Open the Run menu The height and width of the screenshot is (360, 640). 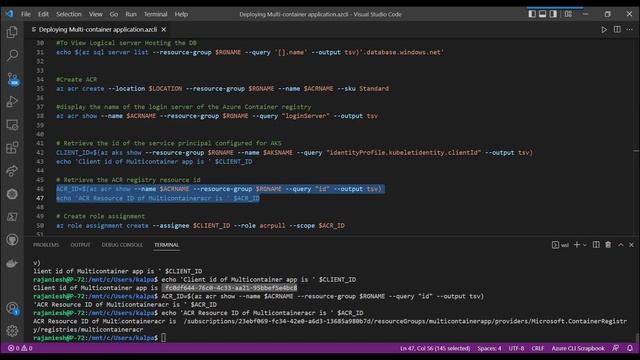pyautogui.click(x=131, y=14)
